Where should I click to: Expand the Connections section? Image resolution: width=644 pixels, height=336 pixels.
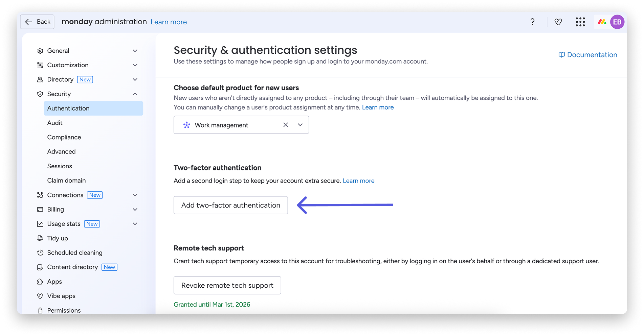point(135,195)
